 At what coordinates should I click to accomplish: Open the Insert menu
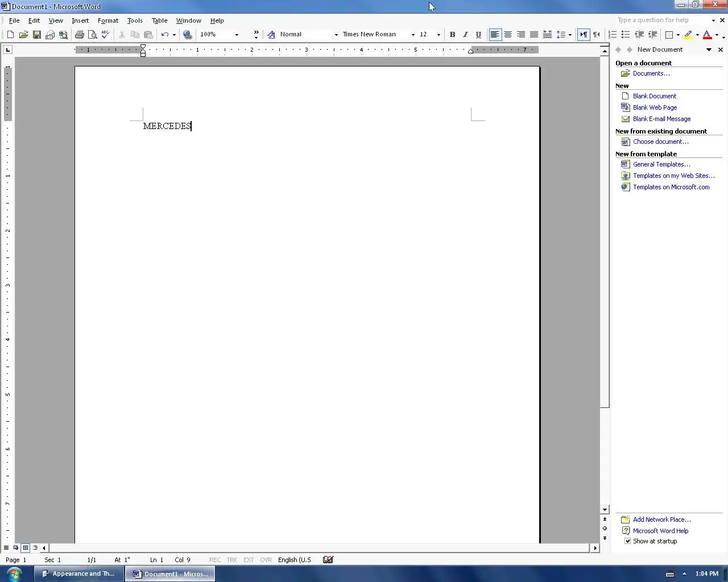80,20
